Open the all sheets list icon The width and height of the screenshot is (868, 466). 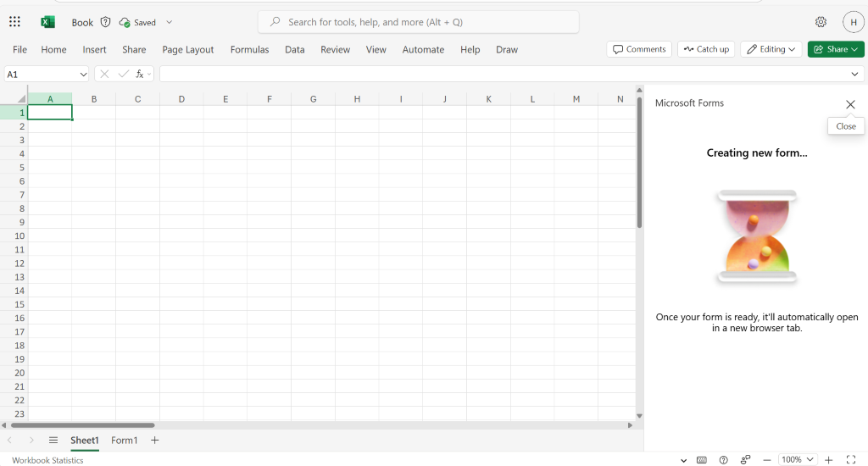(53, 440)
